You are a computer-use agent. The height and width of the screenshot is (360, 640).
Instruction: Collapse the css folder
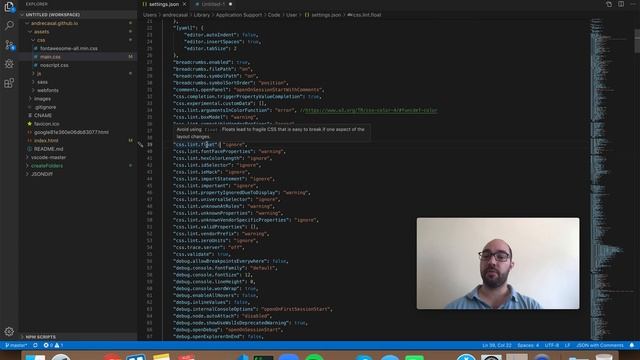pos(78,40)
